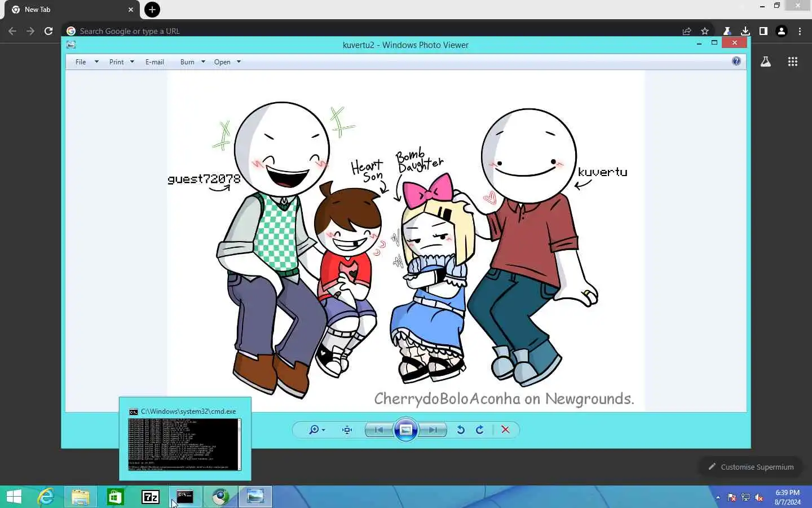Open the browser three-dot menu
Viewport: 812px width, 508px height.
coord(800,31)
